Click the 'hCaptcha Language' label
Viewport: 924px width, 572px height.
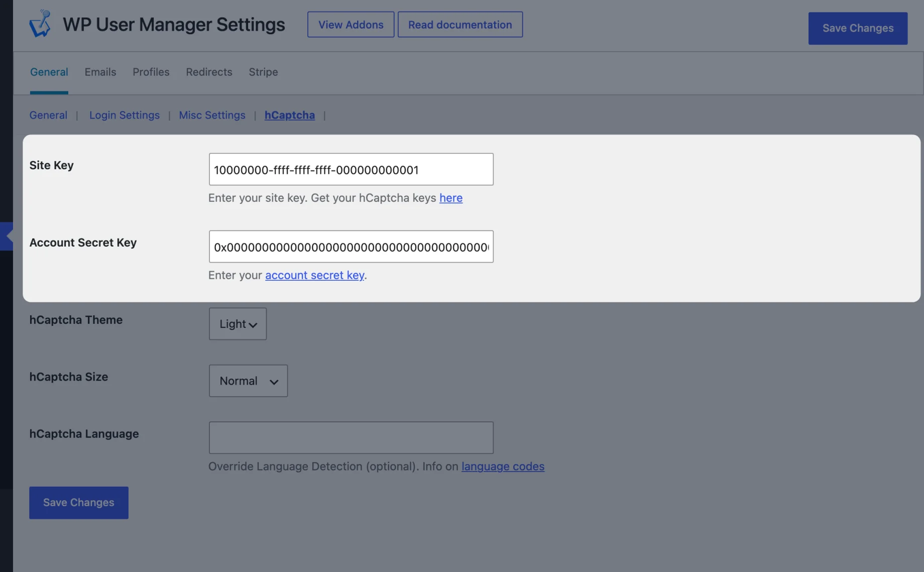click(x=84, y=434)
